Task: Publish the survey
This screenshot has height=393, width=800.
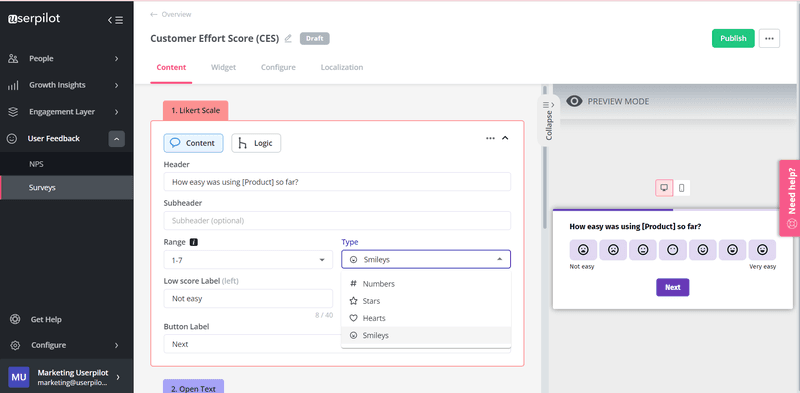Action: point(733,38)
